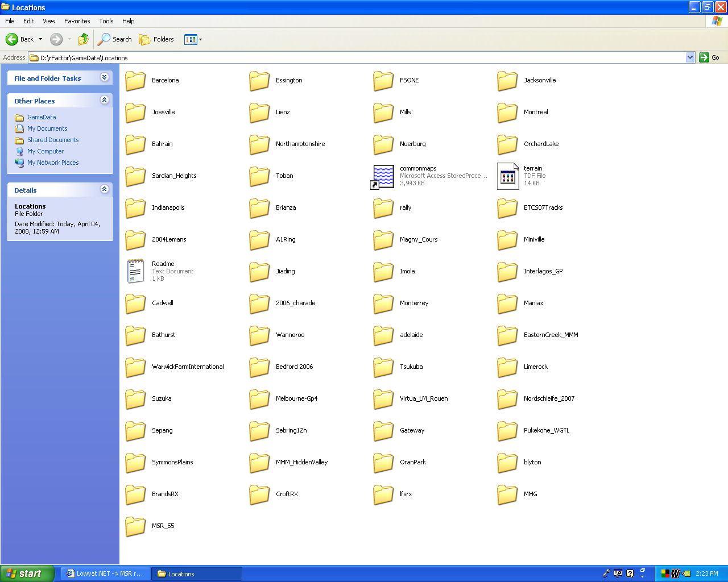Go to the GameData link
This screenshot has width=728, height=582.
pyautogui.click(x=42, y=117)
